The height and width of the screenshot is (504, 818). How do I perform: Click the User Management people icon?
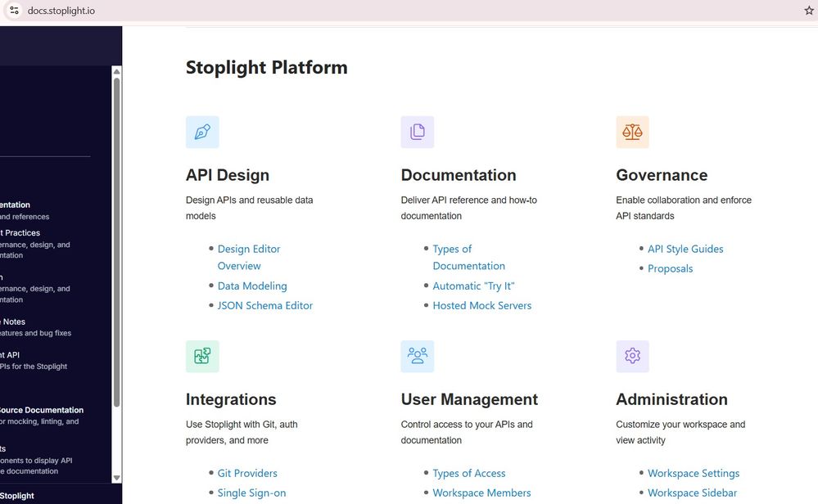click(417, 356)
